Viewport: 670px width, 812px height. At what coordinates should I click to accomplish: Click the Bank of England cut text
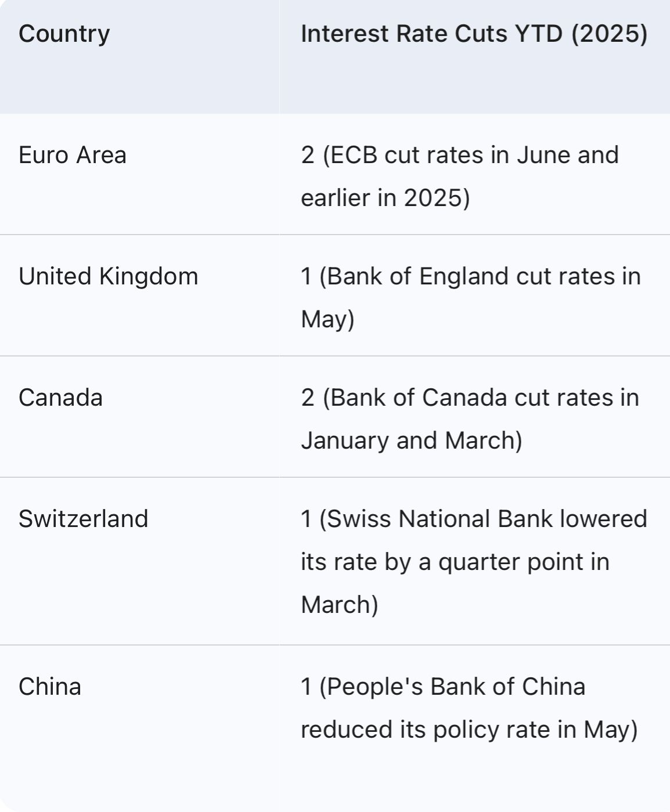471,298
